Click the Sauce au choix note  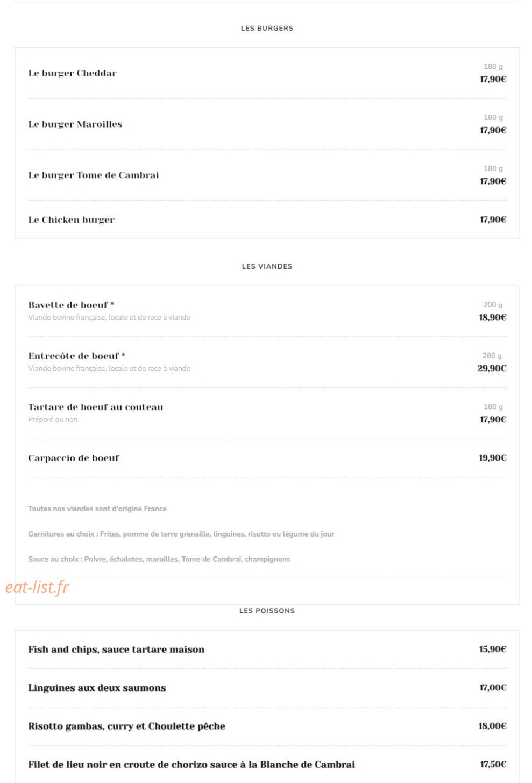coord(159,559)
